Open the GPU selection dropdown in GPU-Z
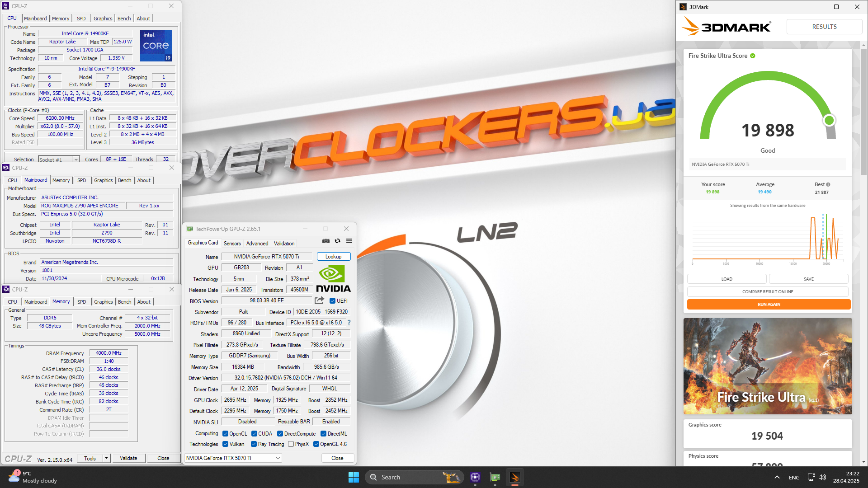Viewport: 868px width, 488px height. [x=233, y=458]
